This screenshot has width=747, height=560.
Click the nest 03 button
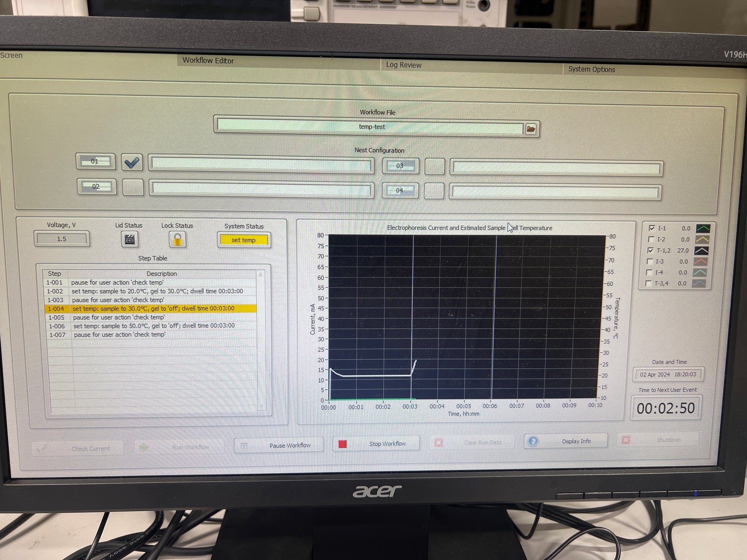tap(400, 166)
